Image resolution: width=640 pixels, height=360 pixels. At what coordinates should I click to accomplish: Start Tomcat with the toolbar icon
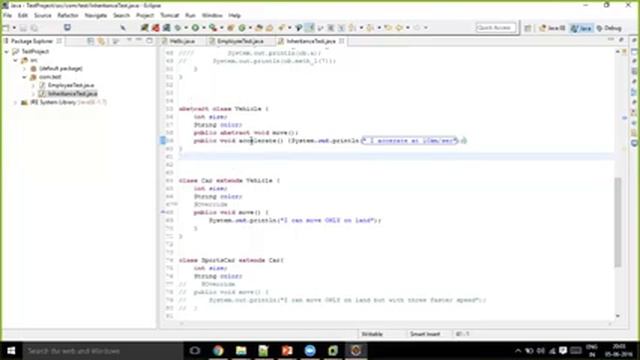(144, 28)
